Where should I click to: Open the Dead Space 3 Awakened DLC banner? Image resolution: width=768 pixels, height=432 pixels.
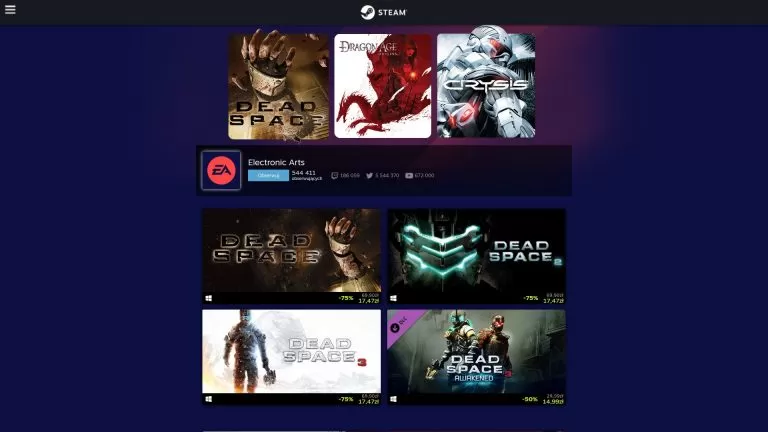(477, 351)
